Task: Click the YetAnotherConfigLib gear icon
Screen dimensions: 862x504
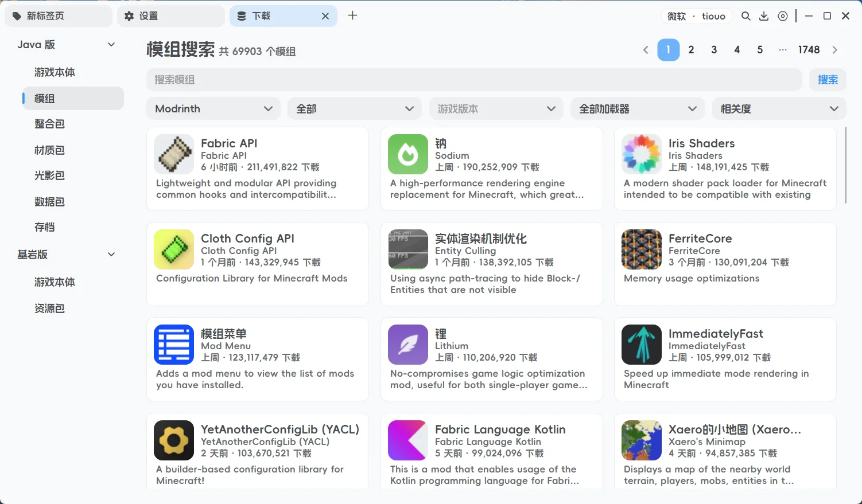Action: (174, 440)
